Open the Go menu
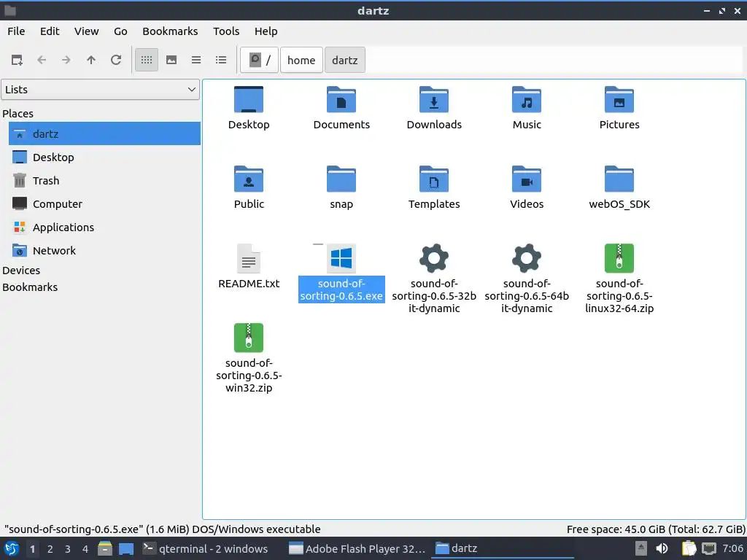 (120, 31)
